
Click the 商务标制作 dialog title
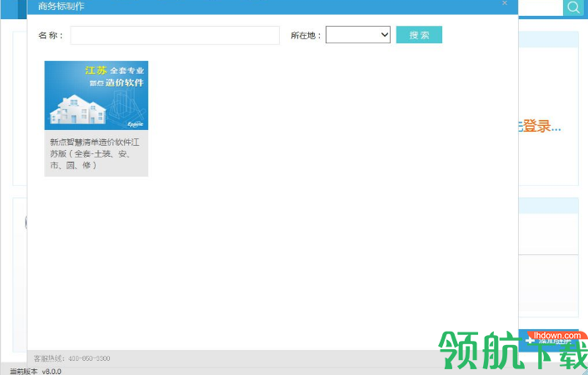pos(61,6)
